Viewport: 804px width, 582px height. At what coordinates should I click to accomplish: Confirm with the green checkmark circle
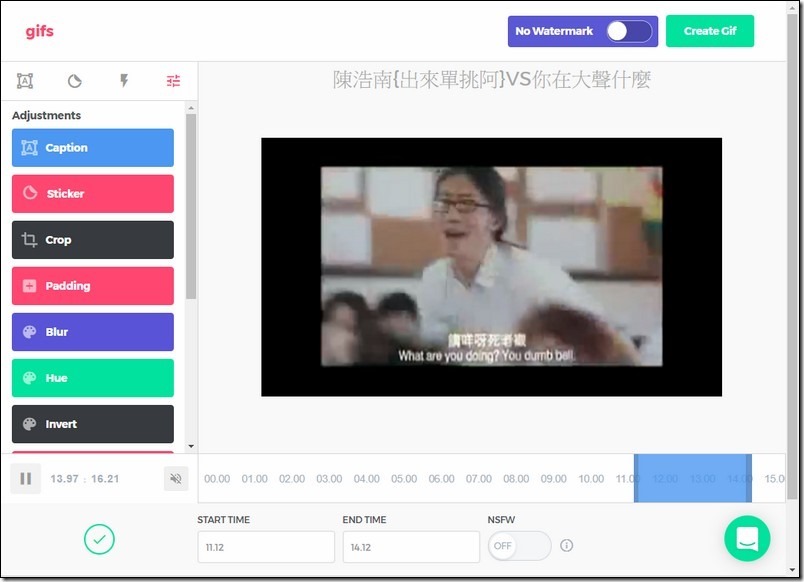99,539
